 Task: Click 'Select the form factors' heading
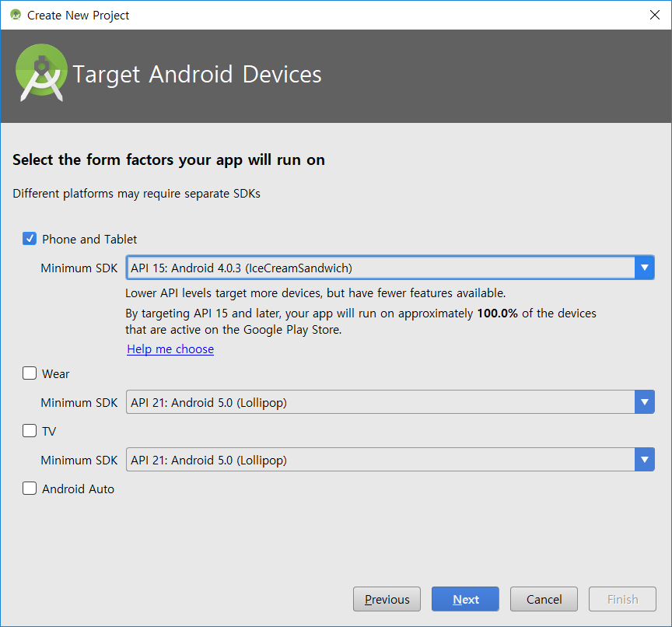tap(169, 159)
